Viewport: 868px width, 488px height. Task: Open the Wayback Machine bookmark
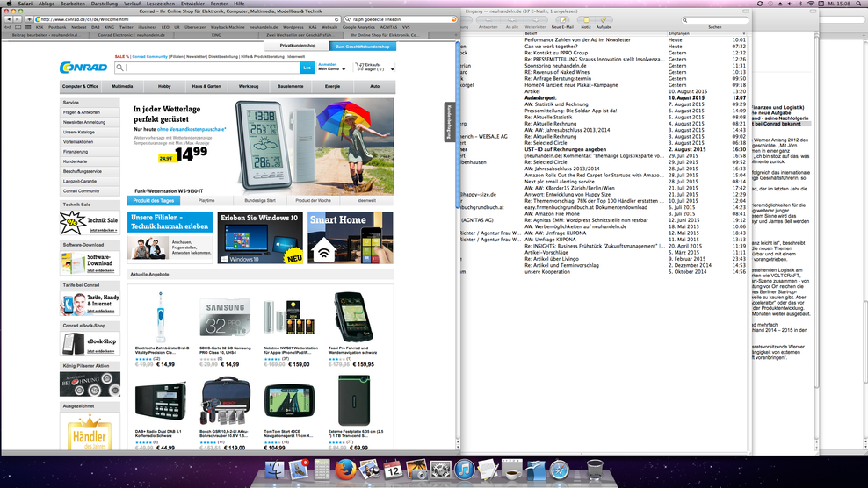click(x=228, y=27)
